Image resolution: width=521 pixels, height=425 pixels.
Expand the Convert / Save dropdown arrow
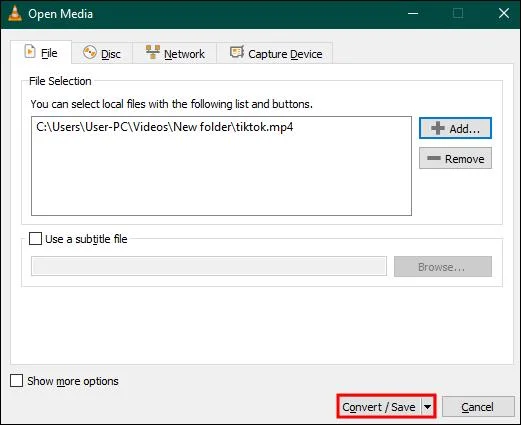pos(428,406)
